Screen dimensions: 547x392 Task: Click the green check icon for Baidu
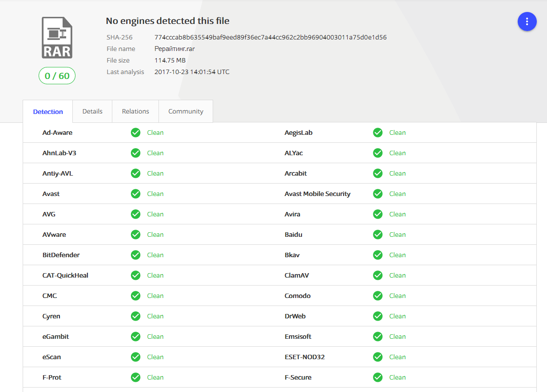[378, 235]
